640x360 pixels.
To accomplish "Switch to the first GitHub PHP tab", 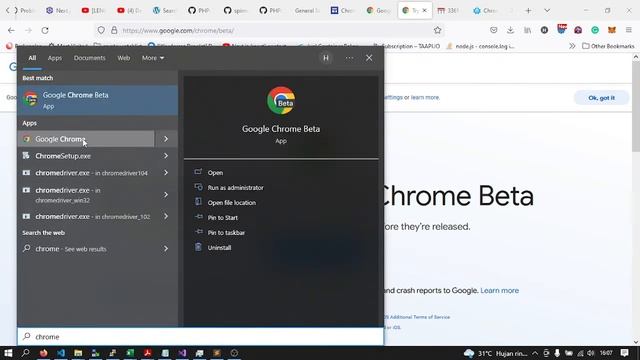I will tap(199, 11).
